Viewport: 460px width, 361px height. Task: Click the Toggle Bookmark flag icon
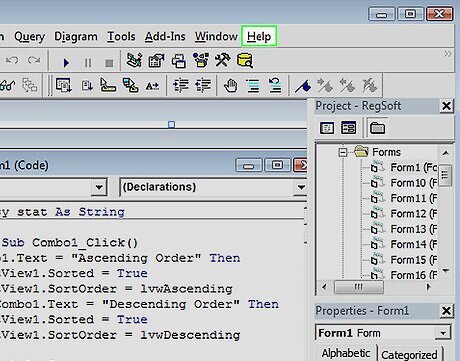pos(303,86)
